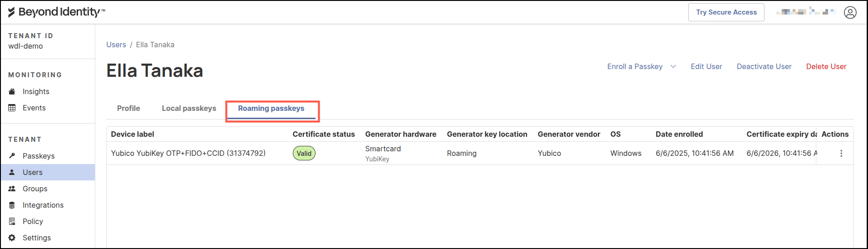Expand the Enroll a Passkey dropdown
The image size is (868, 249).
(673, 66)
